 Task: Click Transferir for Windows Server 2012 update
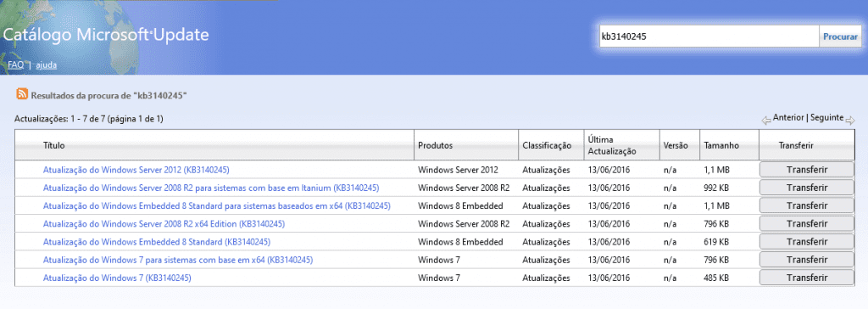pyautogui.click(x=807, y=170)
